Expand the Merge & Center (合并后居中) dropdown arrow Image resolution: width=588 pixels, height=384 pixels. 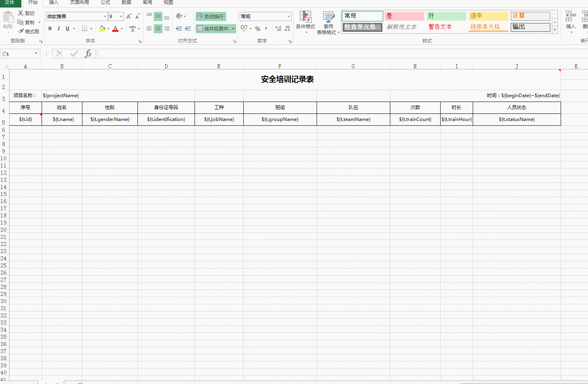coord(233,29)
